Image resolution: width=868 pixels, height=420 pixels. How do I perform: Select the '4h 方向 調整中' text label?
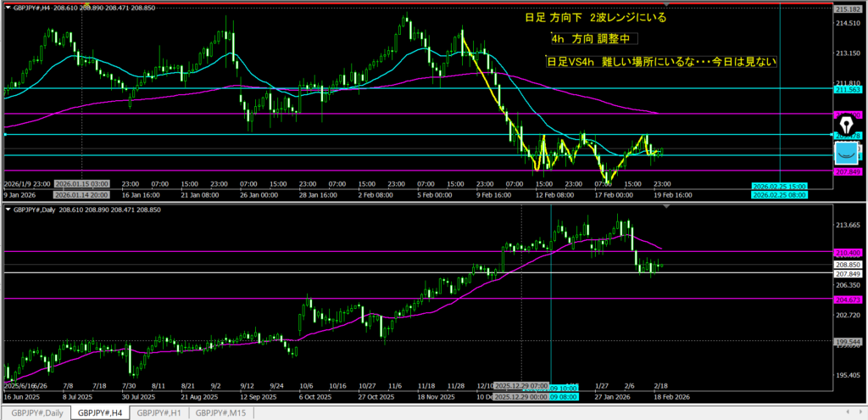click(x=591, y=39)
